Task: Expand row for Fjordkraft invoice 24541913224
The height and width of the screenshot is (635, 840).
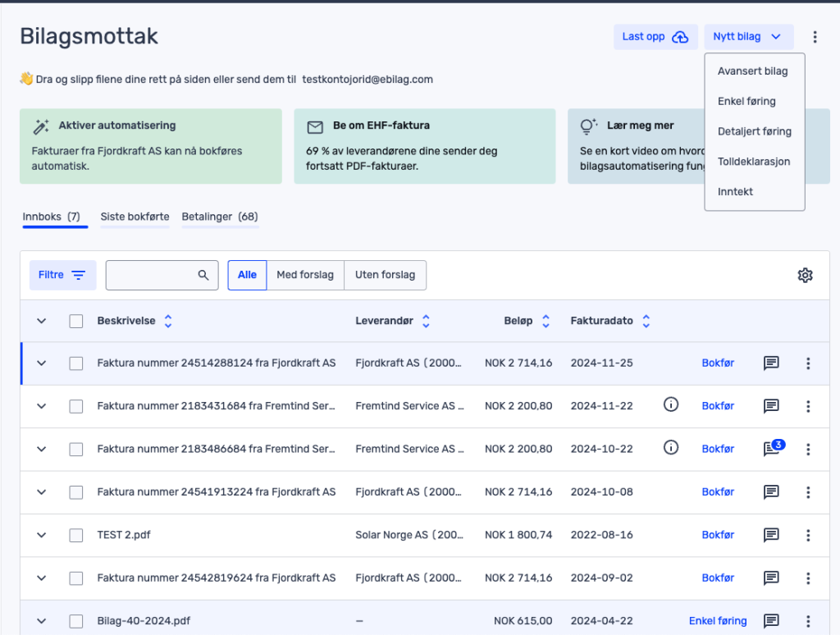Action: click(41, 492)
